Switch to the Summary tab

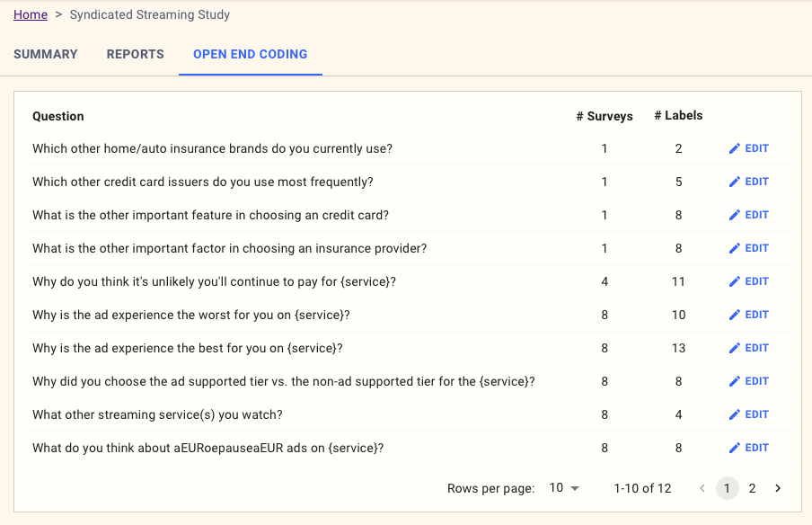click(x=46, y=54)
